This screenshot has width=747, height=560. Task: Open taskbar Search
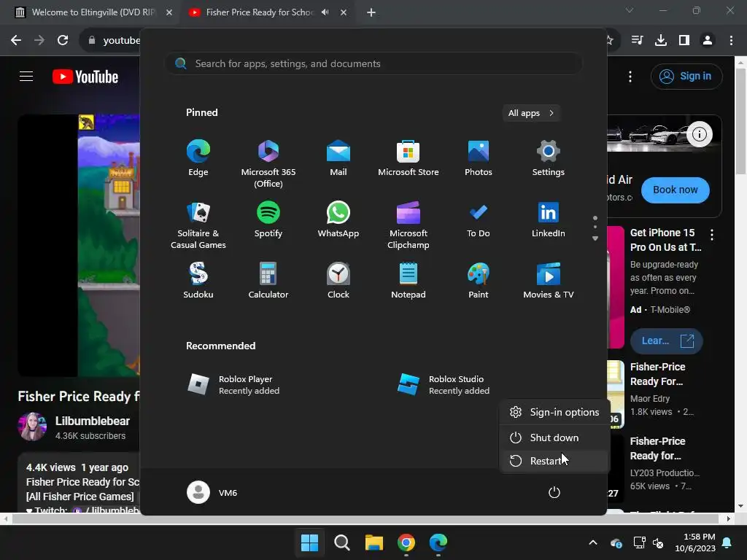(341, 542)
